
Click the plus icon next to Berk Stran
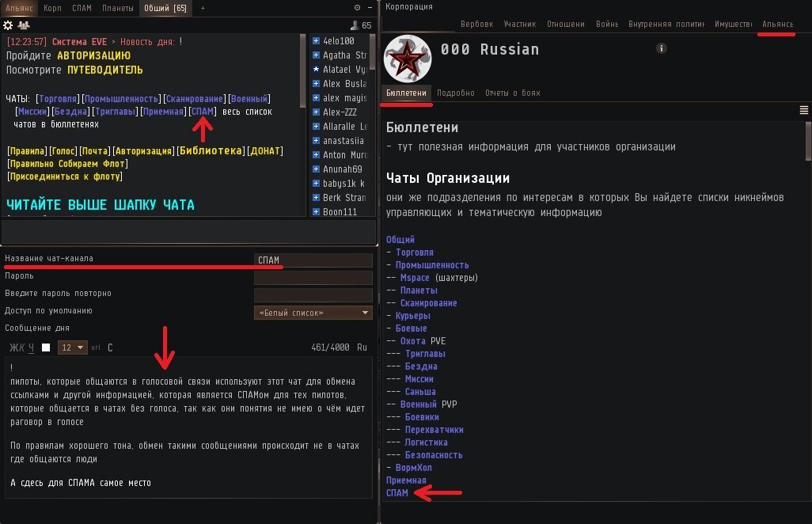click(x=316, y=197)
